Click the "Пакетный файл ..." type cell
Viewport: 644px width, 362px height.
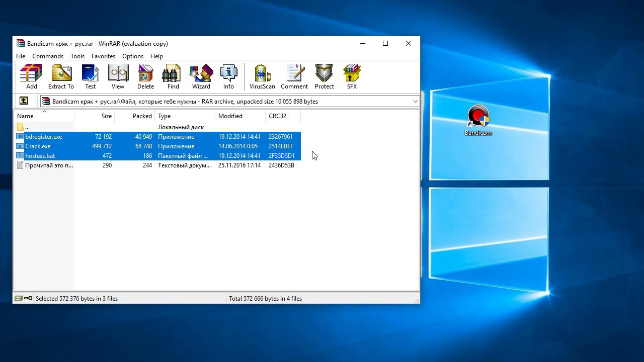point(183,156)
